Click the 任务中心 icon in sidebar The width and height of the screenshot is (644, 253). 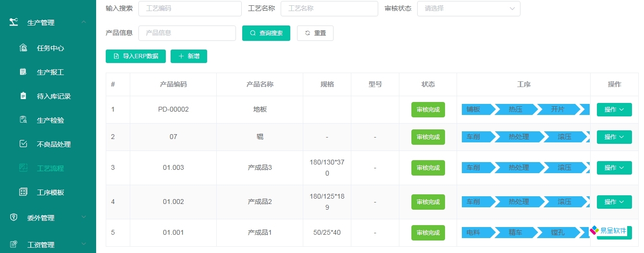tap(23, 48)
